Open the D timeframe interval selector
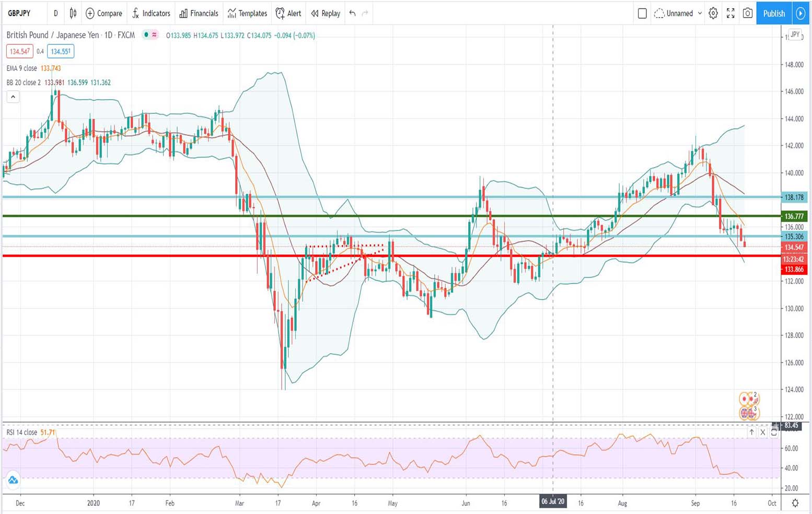This screenshot has height=514, width=812. point(55,14)
